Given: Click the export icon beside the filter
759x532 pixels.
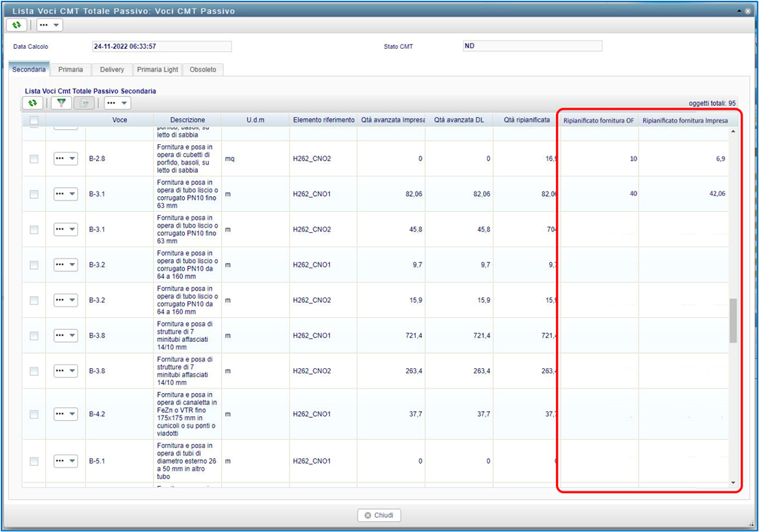Looking at the screenshot, I should click(x=83, y=103).
